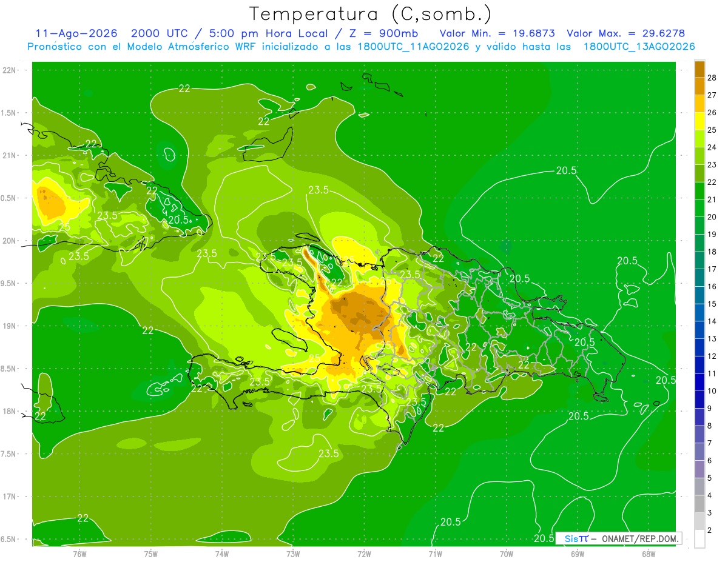The image size is (728, 562).
Task: Click the '69W' longitude axis label
Action: (x=578, y=554)
